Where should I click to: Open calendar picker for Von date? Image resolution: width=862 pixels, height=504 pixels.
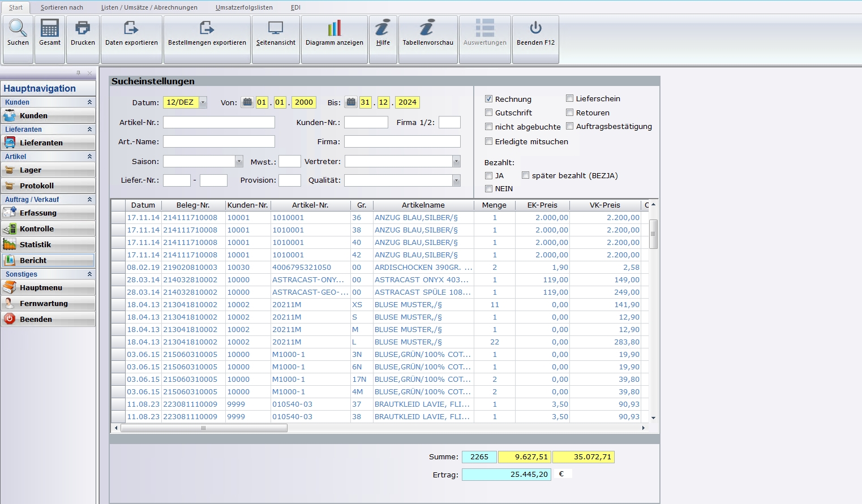[x=247, y=102]
